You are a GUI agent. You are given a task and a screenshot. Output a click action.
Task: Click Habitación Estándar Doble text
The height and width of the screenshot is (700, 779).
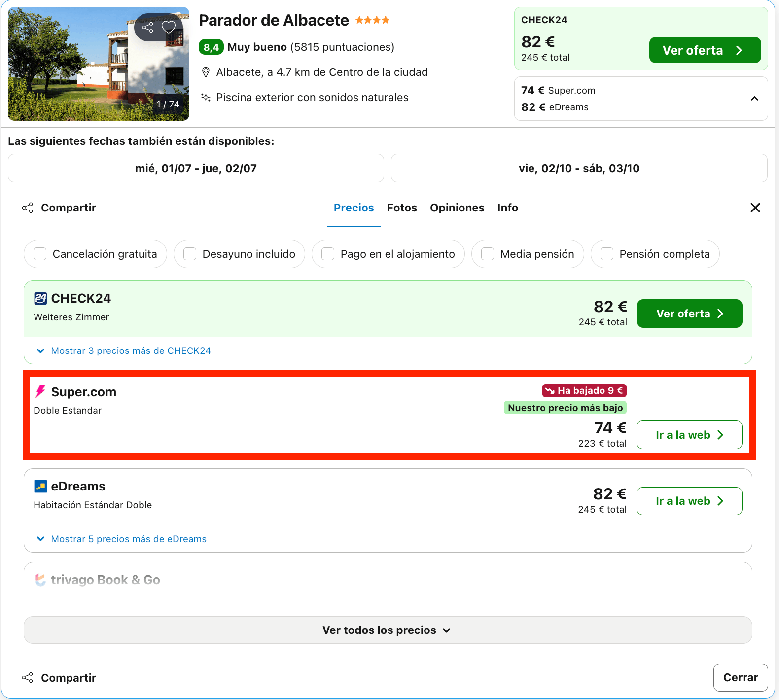pos(93,505)
